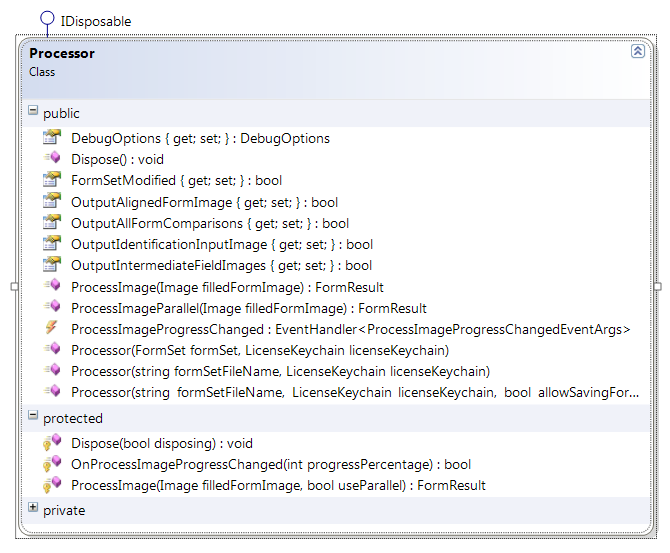This screenshot has width=670, height=553.
Task: Click the right-side resize handle of the class shape
Action: coord(658,287)
